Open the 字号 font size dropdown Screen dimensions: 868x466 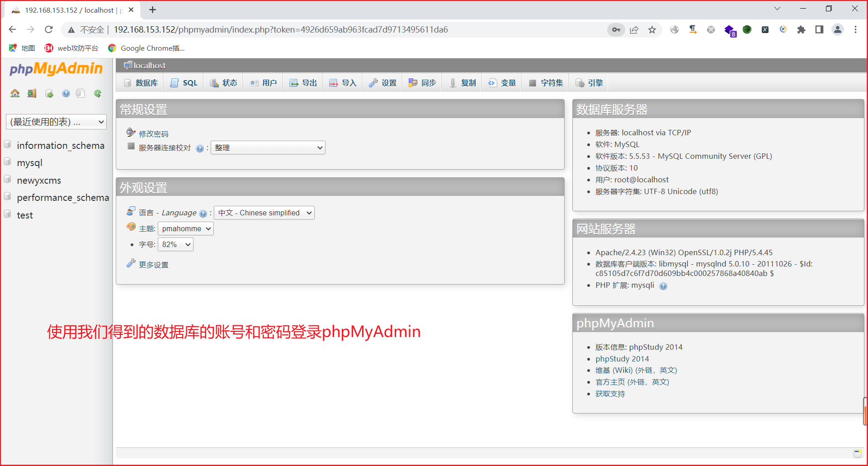[x=175, y=244]
